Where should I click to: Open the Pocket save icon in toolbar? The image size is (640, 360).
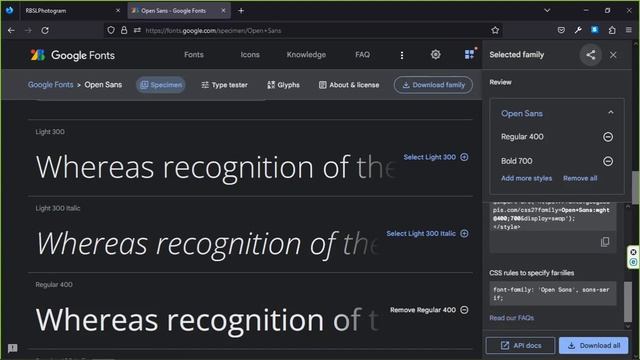click(561, 30)
